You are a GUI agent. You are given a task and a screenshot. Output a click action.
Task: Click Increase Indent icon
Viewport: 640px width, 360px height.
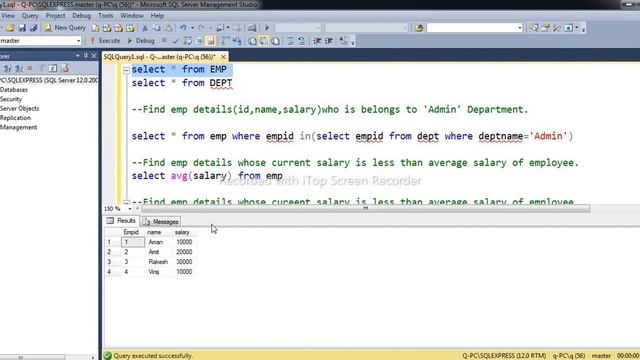[329, 41]
